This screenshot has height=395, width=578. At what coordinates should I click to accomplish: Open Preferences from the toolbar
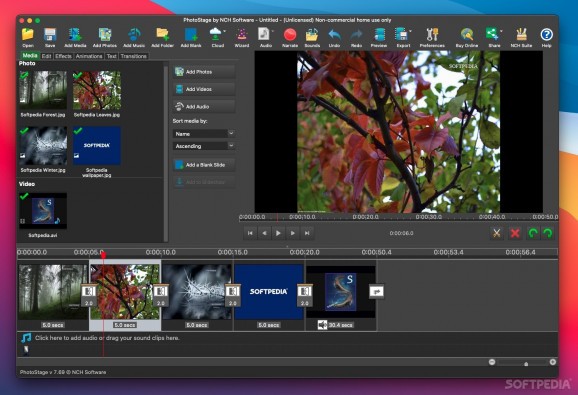pos(432,37)
